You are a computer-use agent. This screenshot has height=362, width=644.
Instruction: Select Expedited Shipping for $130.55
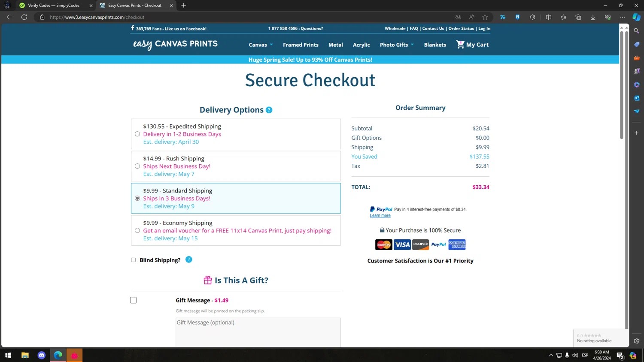(x=137, y=134)
